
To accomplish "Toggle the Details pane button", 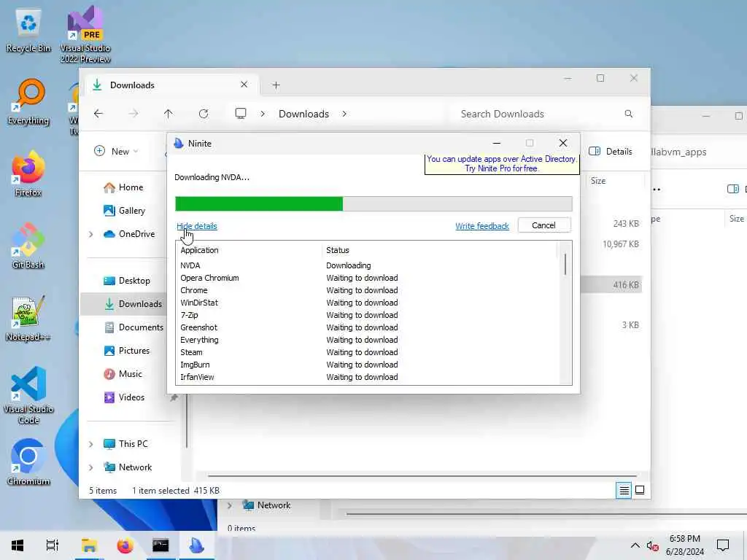I will point(611,152).
